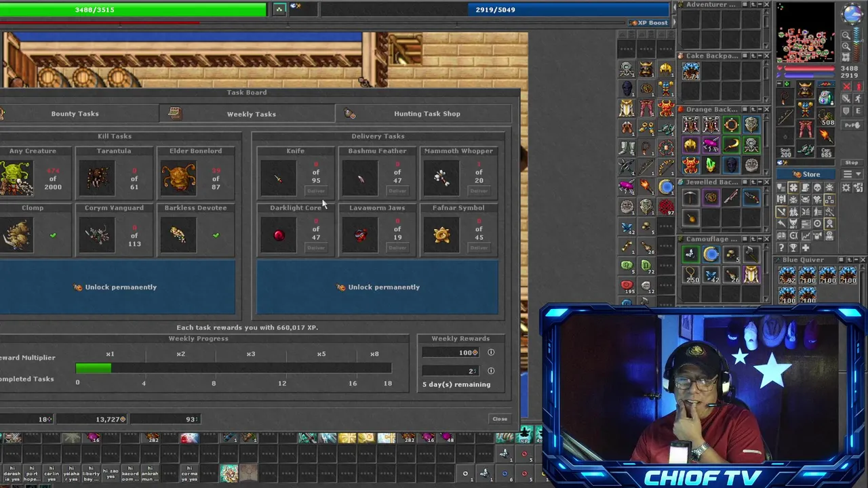Click the Darklight Core item icon
868x488 pixels.
(279, 235)
